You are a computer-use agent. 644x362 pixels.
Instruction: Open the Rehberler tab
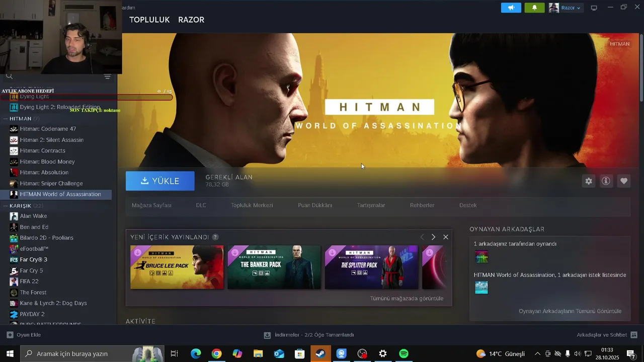click(x=422, y=205)
